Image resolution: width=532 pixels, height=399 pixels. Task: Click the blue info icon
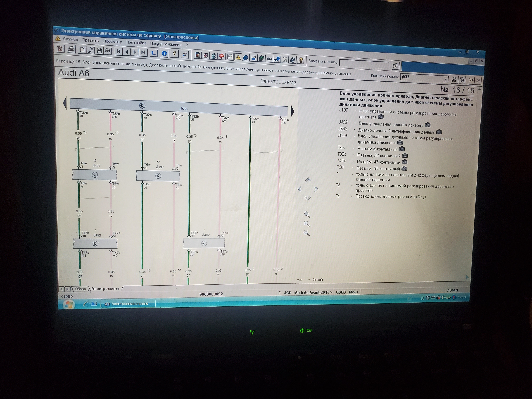pos(164,53)
